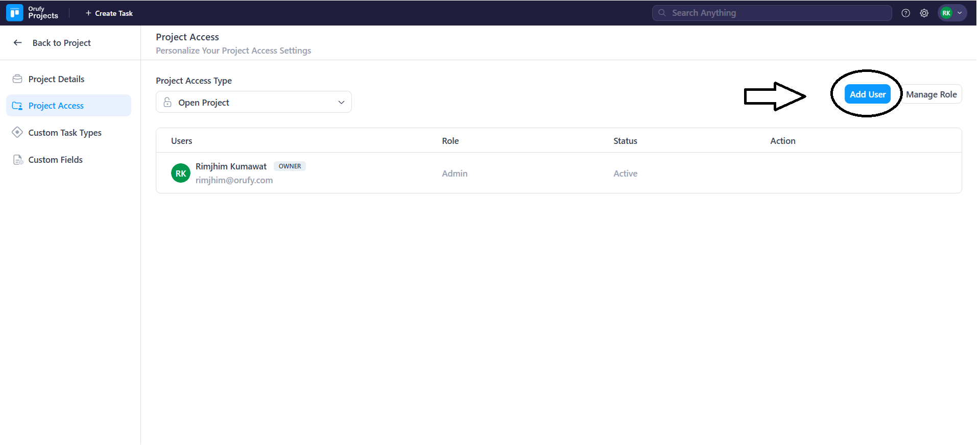The height and width of the screenshot is (445, 980).
Task: Select Project Access in sidebar
Action: pos(56,106)
